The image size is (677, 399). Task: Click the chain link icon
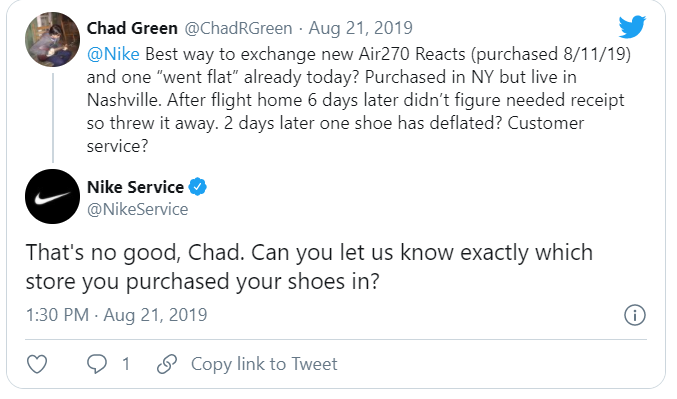pos(167,364)
